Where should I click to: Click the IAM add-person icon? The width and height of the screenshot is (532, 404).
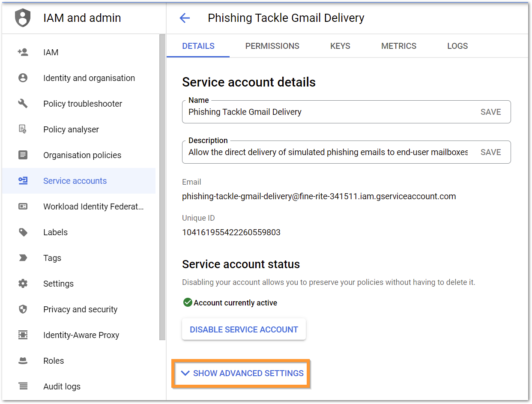coord(23,52)
